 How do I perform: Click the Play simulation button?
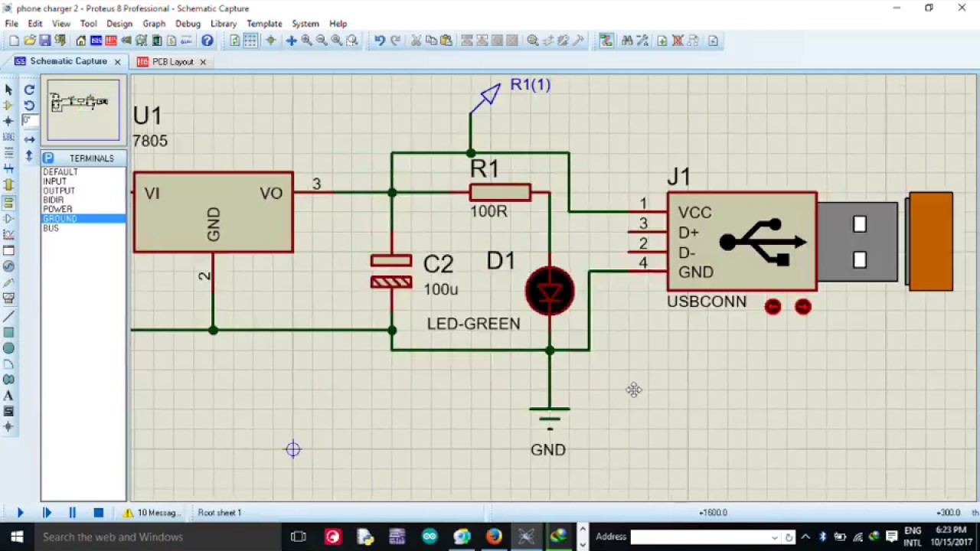[x=20, y=513]
